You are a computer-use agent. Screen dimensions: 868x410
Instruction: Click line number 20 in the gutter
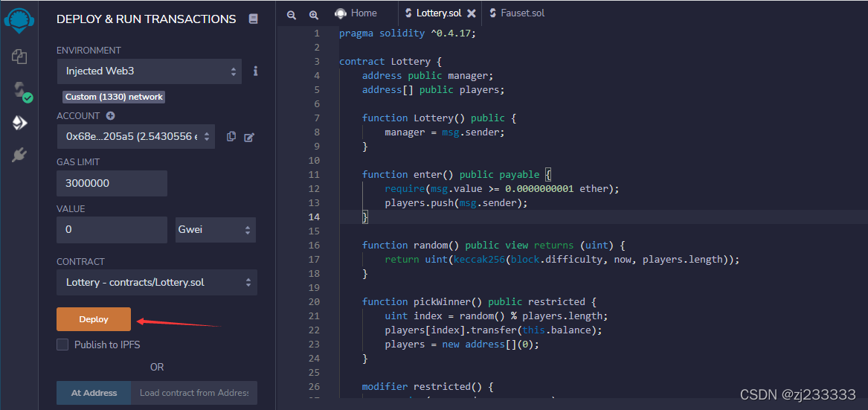click(314, 302)
